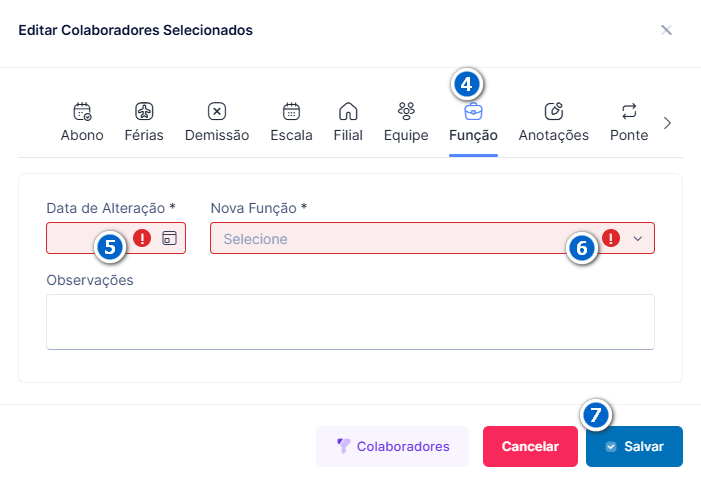Open the Colaboradores filter button
The image size is (701, 482).
tap(393, 446)
